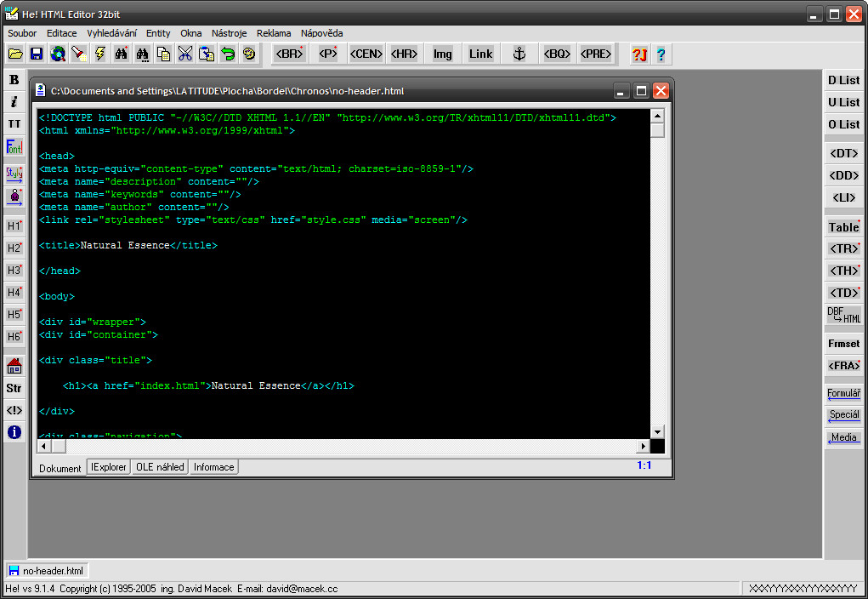Open the Nástroje menu
This screenshot has height=599, width=868.
click(229, 33)
